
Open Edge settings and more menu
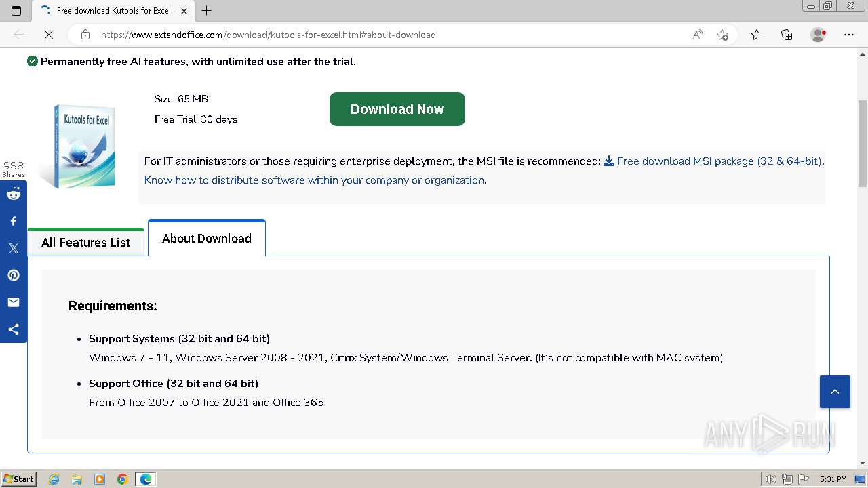tap(849, 35)
